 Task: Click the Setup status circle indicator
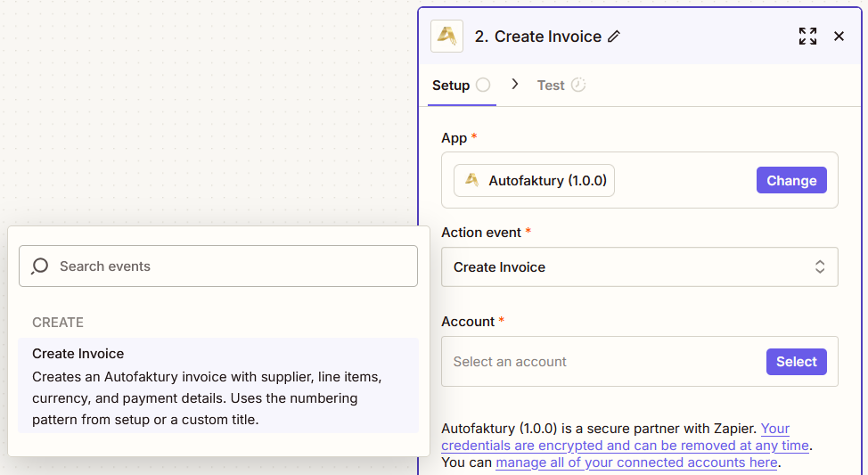tap(483, 85)
